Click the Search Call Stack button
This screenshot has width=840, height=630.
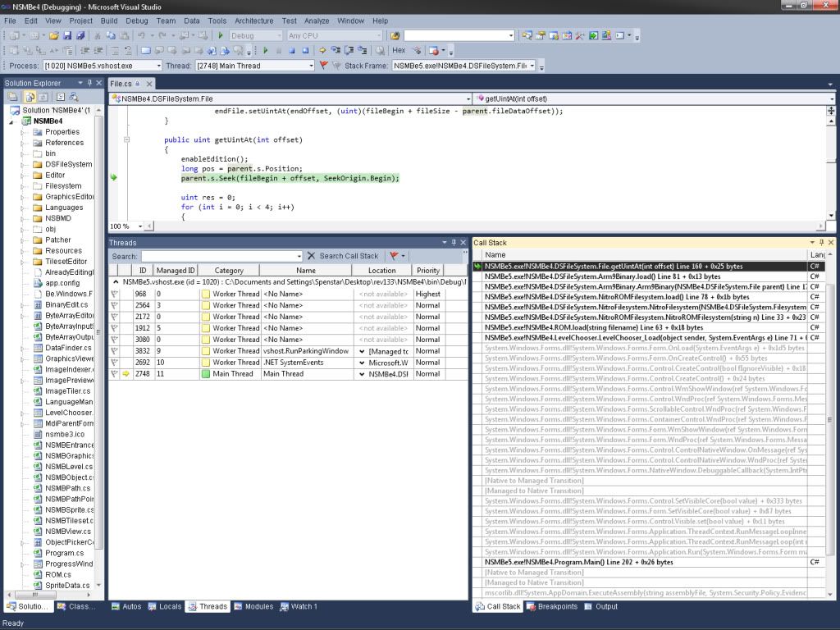pyautogui.click(x=349, y=256)
